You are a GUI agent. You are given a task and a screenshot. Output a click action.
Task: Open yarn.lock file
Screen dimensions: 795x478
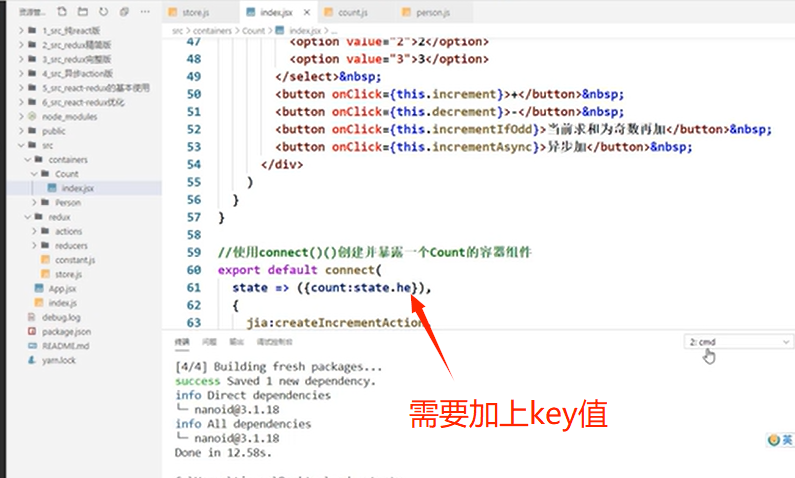59,360
